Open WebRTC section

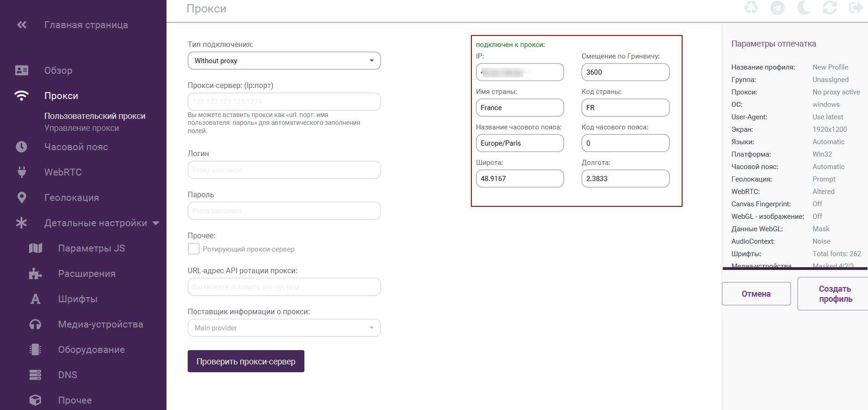[x=63, y=172]
